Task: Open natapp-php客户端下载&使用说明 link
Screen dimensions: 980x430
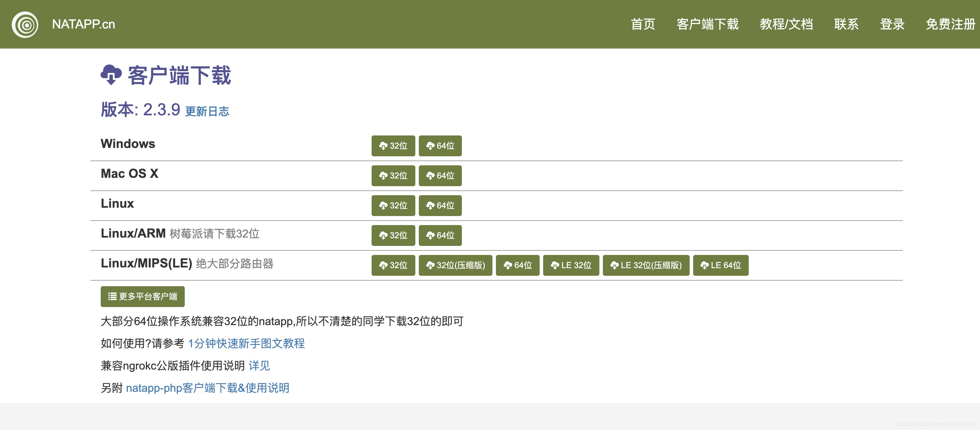Action: click(x=207, y=388)
